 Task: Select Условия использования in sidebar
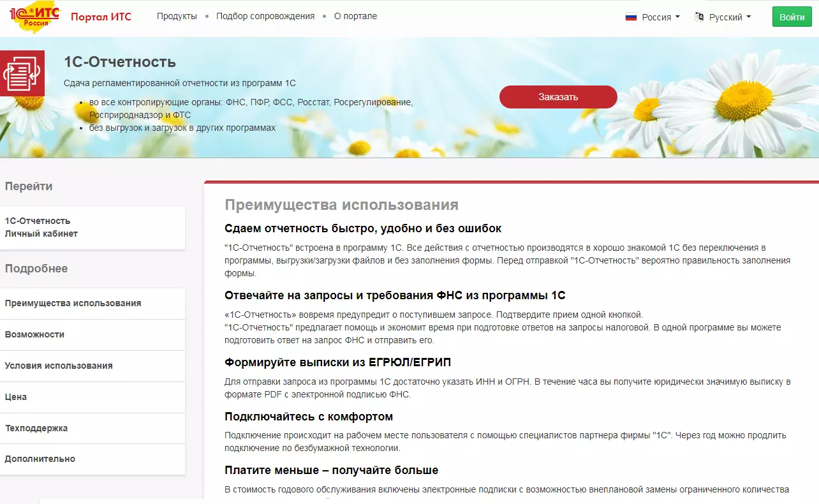pyautogui.click(x=92, y=366)
